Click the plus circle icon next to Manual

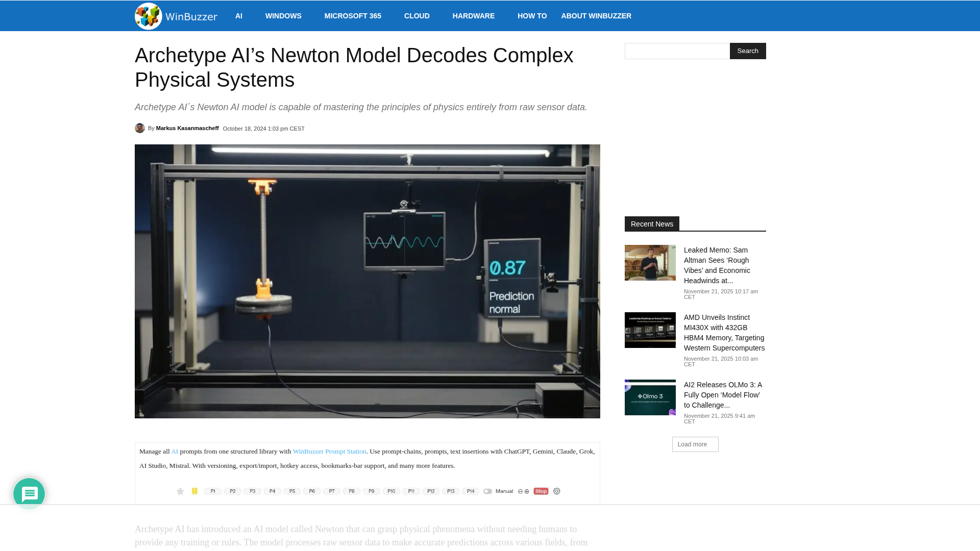tap(527, 491)
